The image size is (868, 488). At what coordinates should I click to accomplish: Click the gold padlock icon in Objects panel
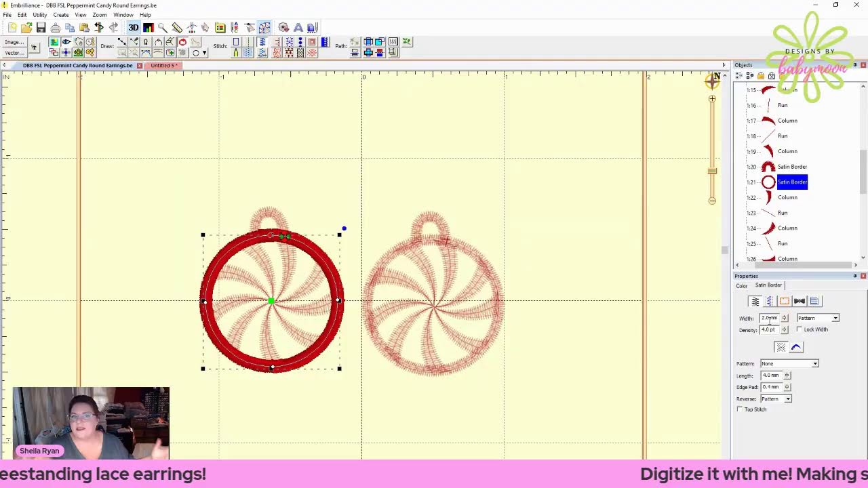(x=761, y=75)
